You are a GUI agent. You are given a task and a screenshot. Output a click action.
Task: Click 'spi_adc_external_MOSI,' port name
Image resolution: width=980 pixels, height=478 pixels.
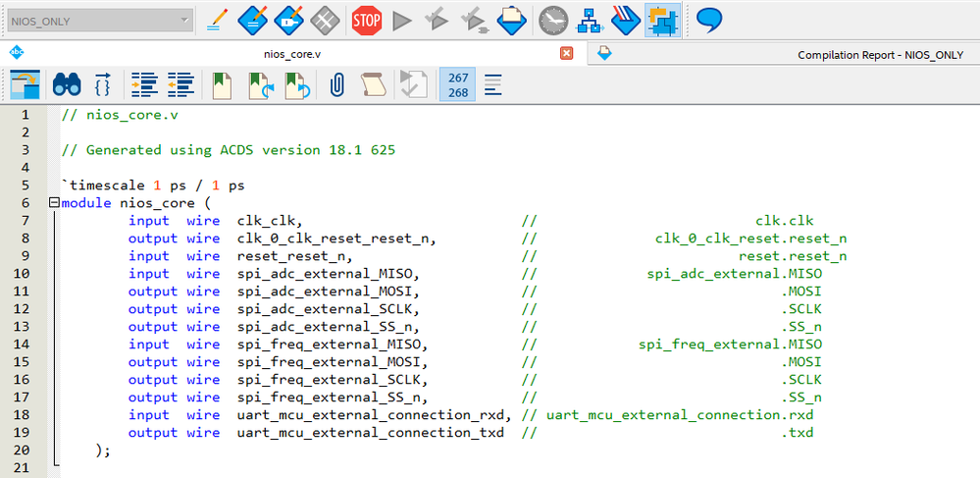point(329,292)
